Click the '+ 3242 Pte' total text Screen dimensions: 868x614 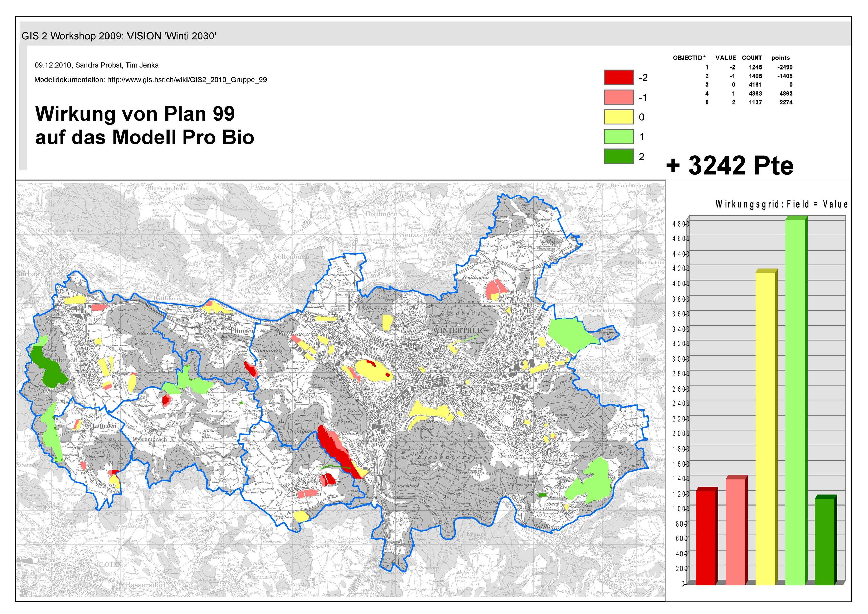(x=730, y=165)
